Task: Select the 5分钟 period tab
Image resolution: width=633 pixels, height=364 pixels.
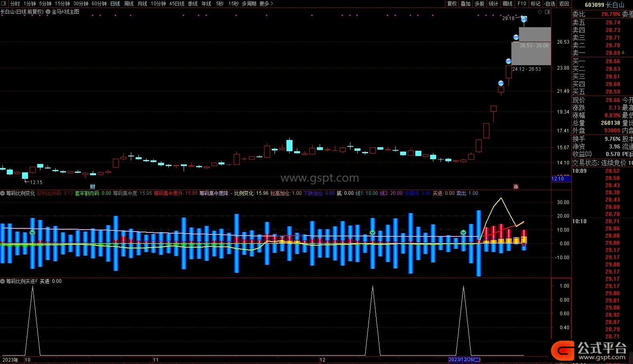Action: [x=45, y=4]
